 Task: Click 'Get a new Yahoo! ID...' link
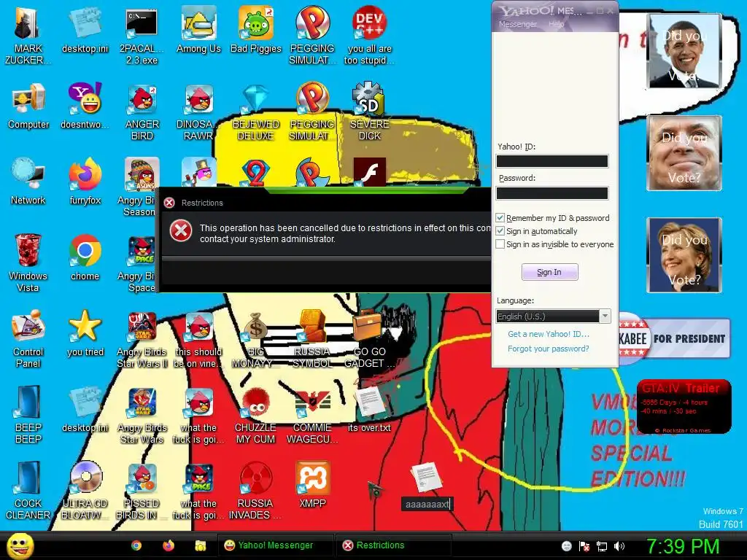click(549, 334)
